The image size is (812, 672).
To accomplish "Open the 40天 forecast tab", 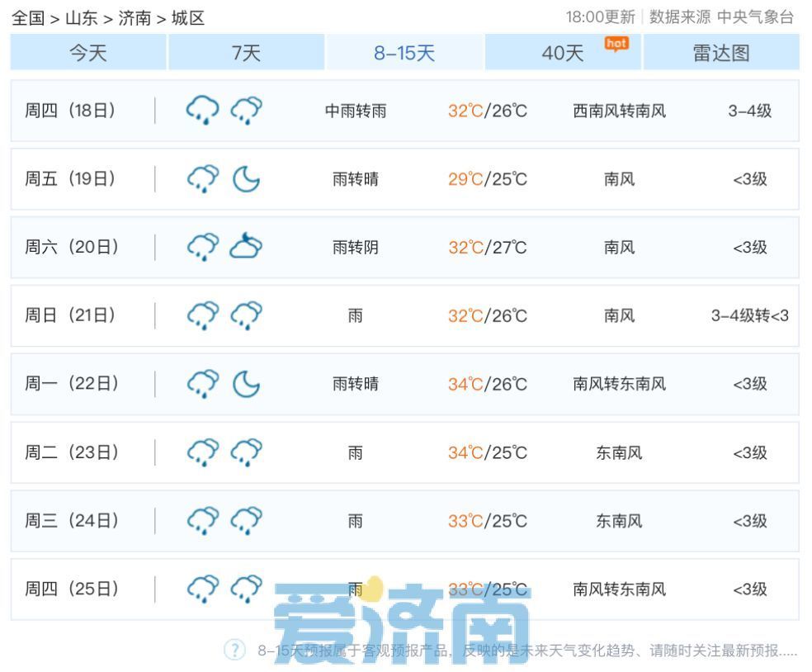I will click(x=564, y=52).
